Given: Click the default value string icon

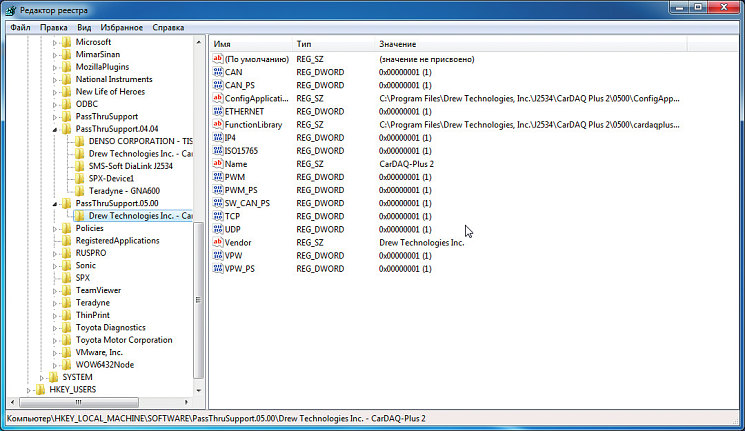Looking at the screenshot, I should pos(218,59).
